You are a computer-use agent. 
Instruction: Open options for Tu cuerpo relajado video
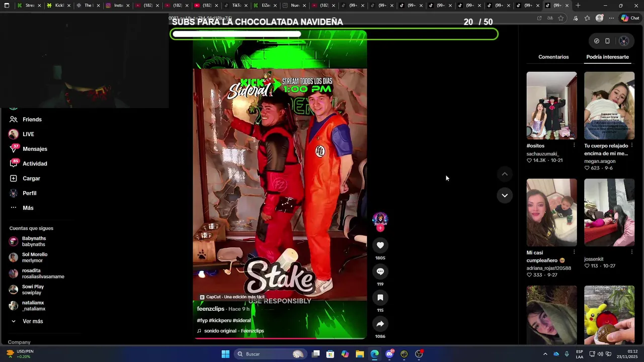[x=632, y=145]
